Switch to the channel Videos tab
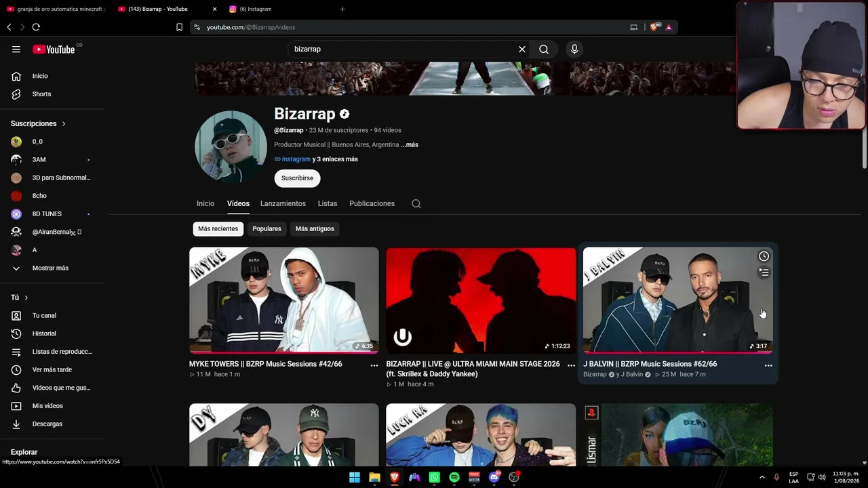Image resolution: width=868 pixels, height=488 pixels. [238, 203]
